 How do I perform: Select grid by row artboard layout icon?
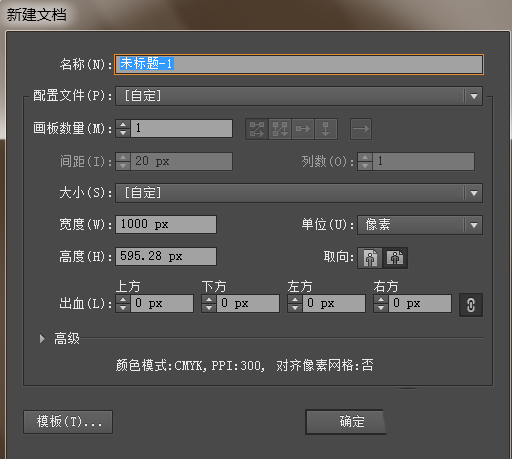pos(257,129)
